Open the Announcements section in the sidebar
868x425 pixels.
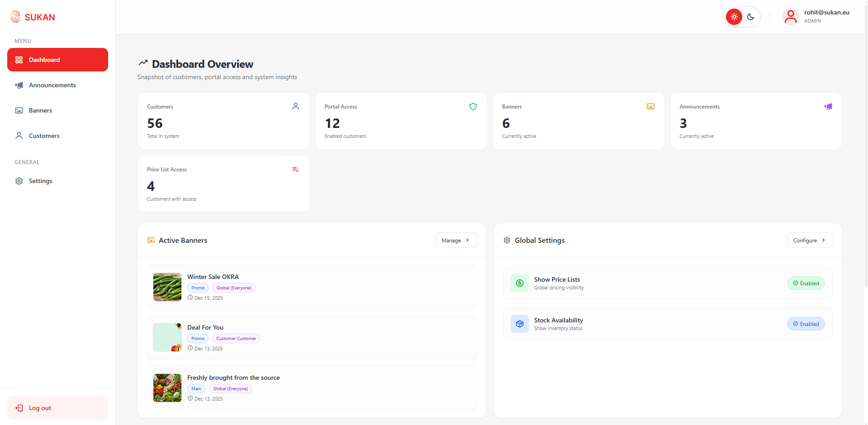[x=52, y=85]
